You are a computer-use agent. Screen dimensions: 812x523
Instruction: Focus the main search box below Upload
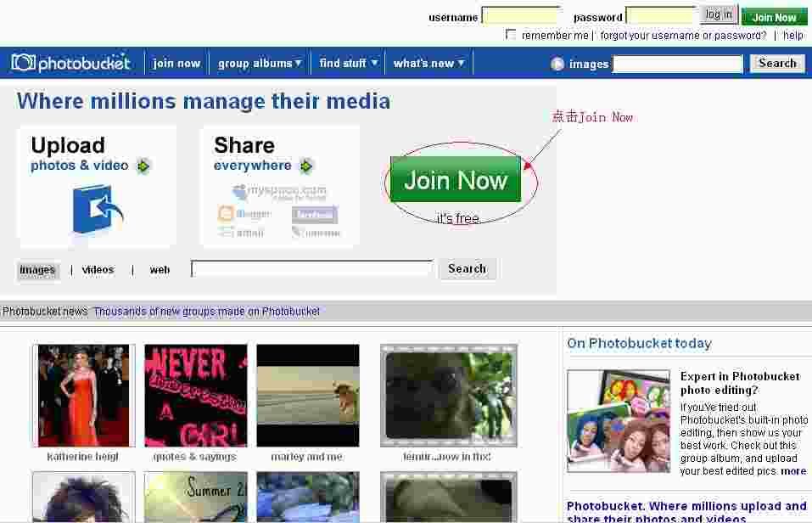coord(312,268)
